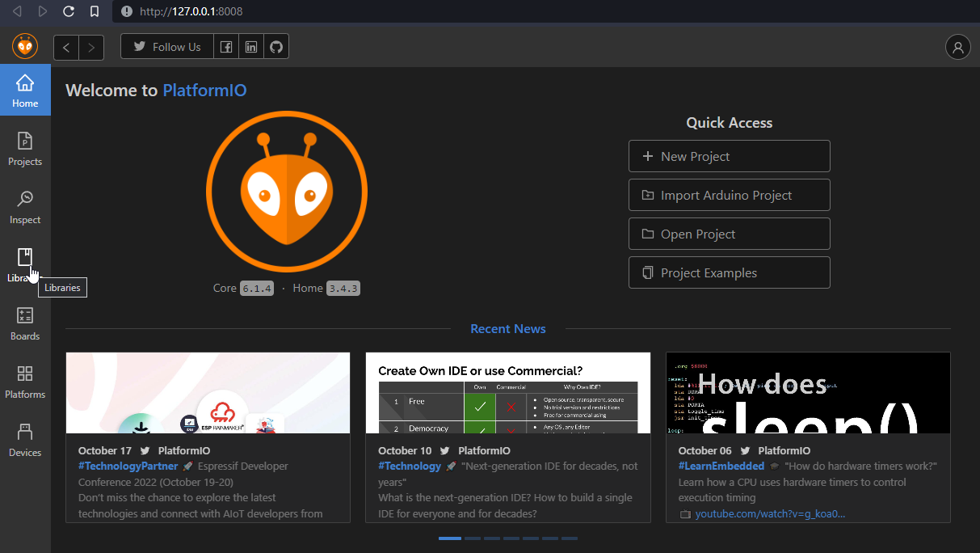Screen dimensions: 980x553
Task: Open the GitHub social icon
Action: (x=276, y=47)
